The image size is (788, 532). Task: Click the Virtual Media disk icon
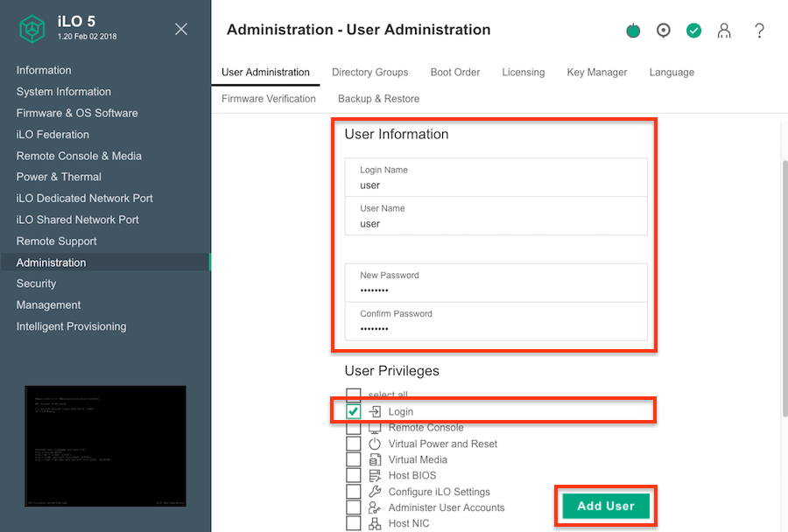pos(375,459)
